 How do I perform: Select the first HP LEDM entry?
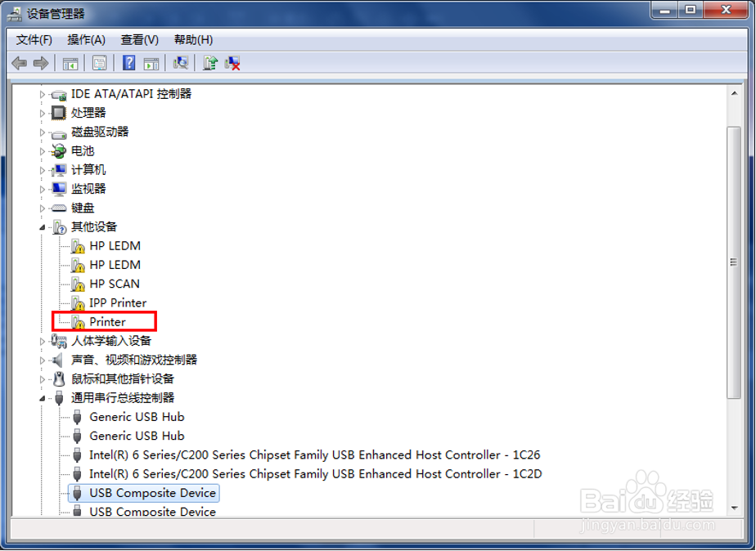tap(115, 246)
